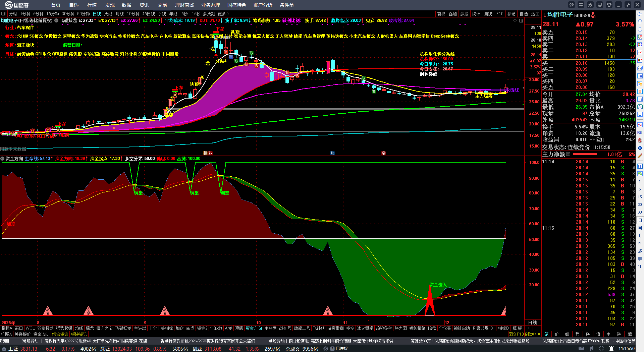Toggle the 标记 mark option
644x352 pixels.
point(511,14)
